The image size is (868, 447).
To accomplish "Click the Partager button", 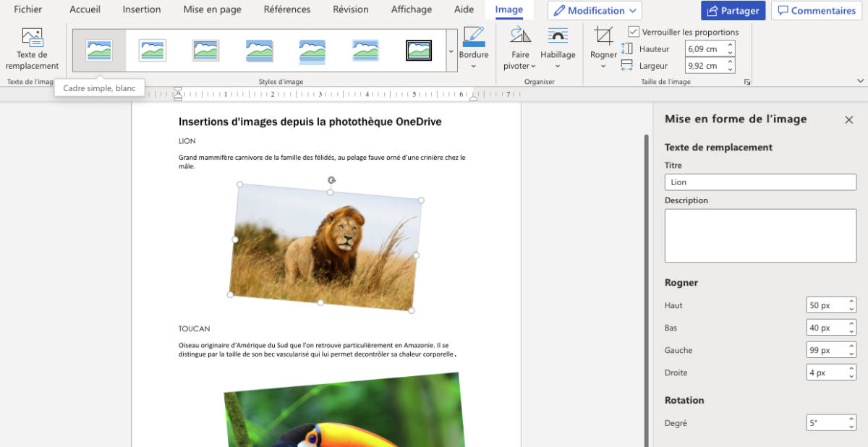I will pyautogui.click(x=733, y=11).
